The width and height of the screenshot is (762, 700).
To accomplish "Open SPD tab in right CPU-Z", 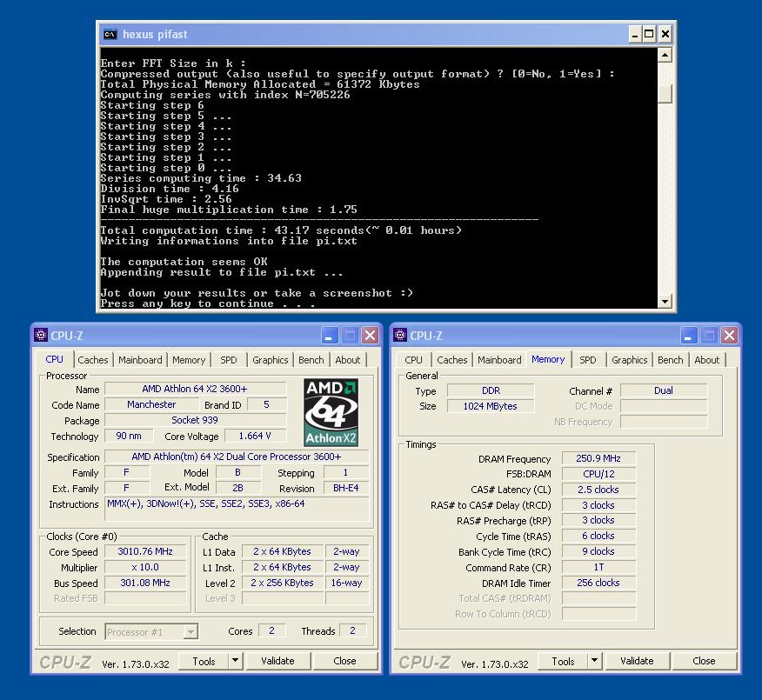I will (587, 360).
